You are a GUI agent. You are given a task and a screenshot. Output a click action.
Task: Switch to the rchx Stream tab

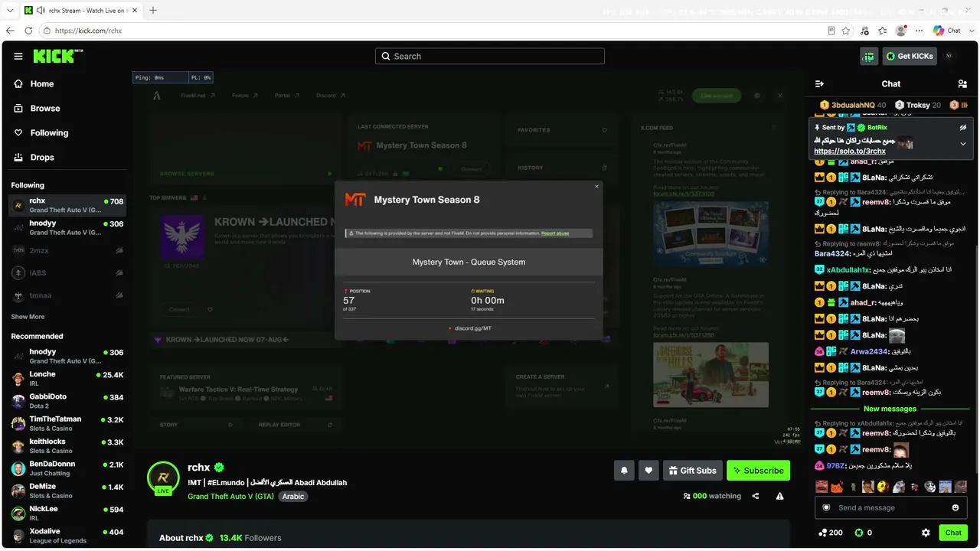(80, 11)
